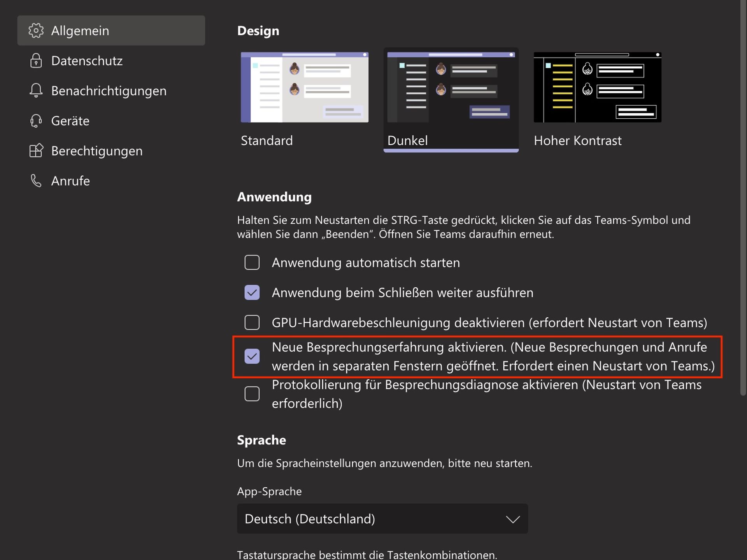This screenshot has height=560, width=747.
Task: Select the Dunkel theme preview
Action: click(451, 87)
